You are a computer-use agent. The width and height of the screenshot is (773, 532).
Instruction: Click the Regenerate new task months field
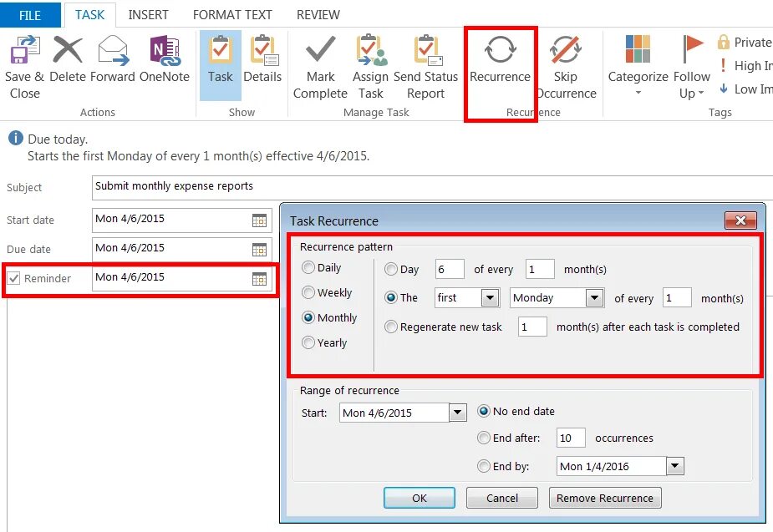click(x=532, y=327)
